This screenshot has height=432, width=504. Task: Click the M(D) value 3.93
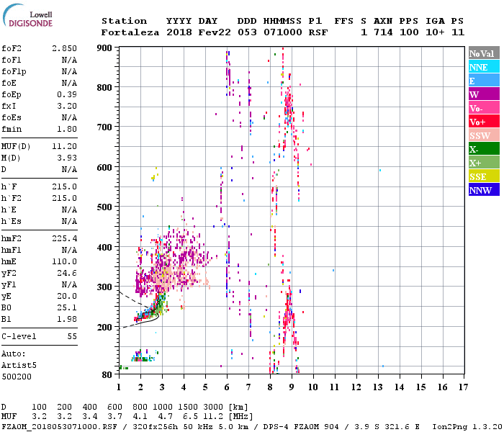(67, 158)
